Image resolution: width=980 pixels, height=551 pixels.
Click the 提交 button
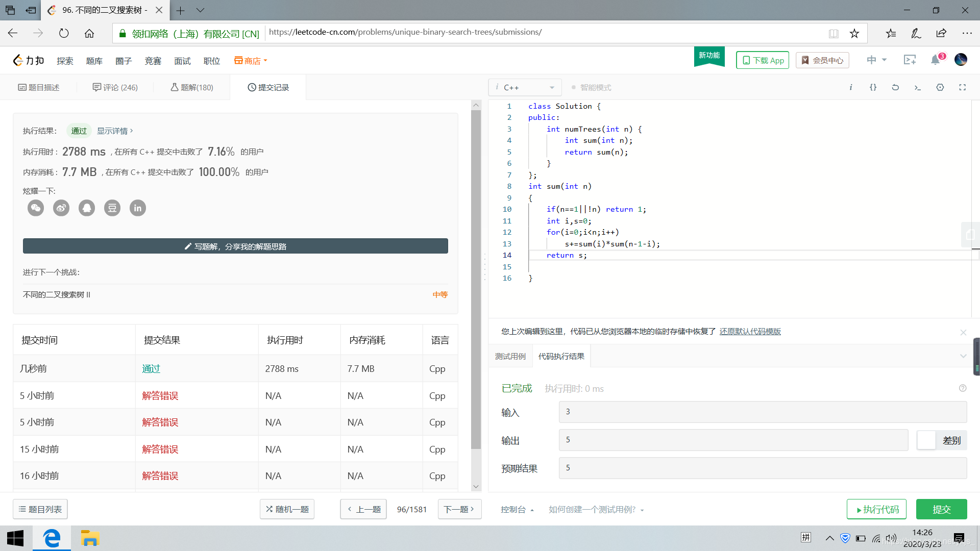[x=942, y=509]
